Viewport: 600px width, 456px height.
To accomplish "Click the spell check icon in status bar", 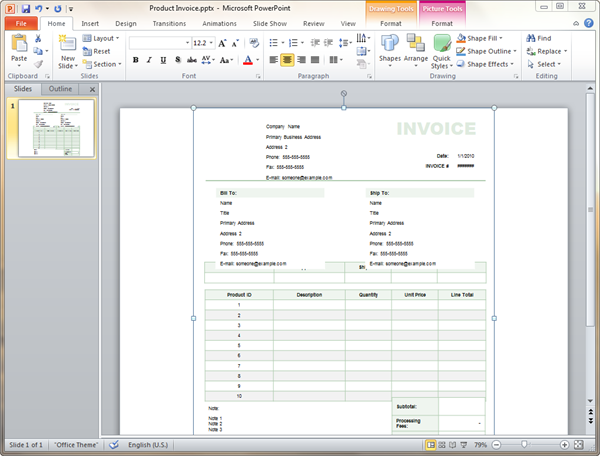I will [x=115, y=444].
